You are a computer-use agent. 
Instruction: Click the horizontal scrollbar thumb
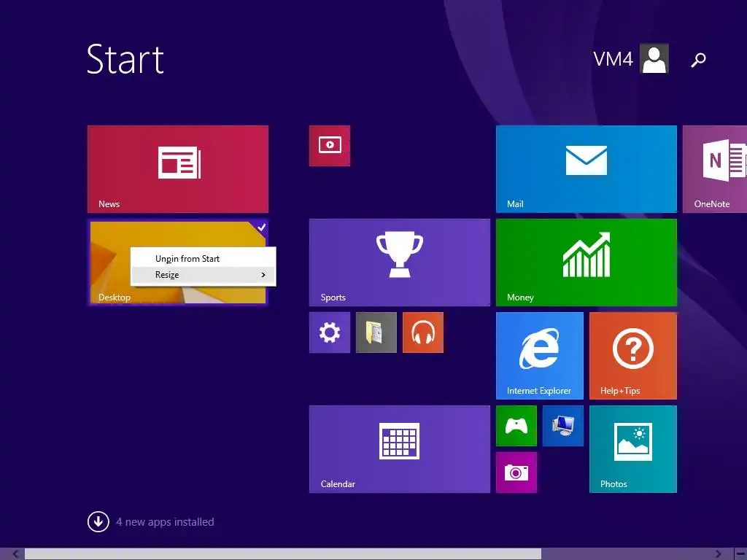click(283, 554)
